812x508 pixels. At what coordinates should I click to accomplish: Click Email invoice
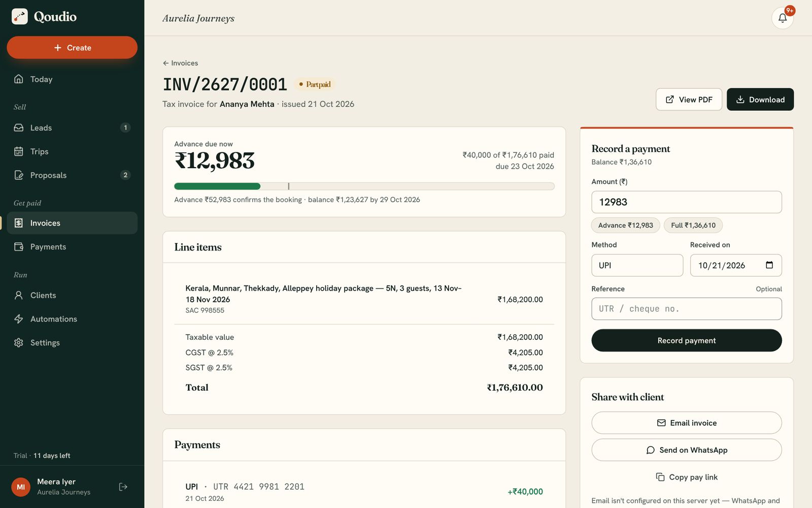[x=686, y=423]
